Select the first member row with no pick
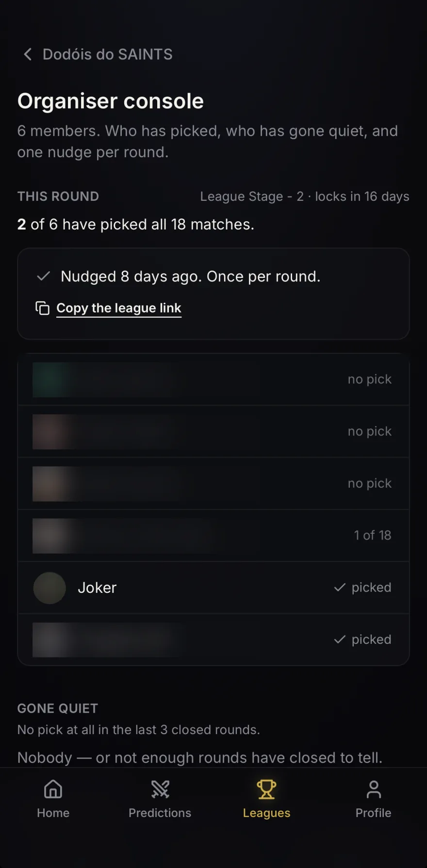The image size is (427, 868). (x=213, y=379)
